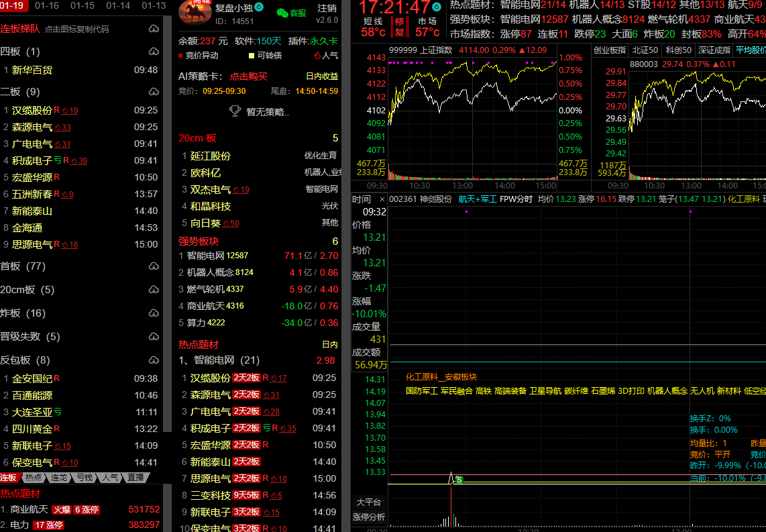Image resolution: width=766 pixels, height=532 pixels.
Task: Toggle the 竞价异动 indicator
Action: coord(199,56)
